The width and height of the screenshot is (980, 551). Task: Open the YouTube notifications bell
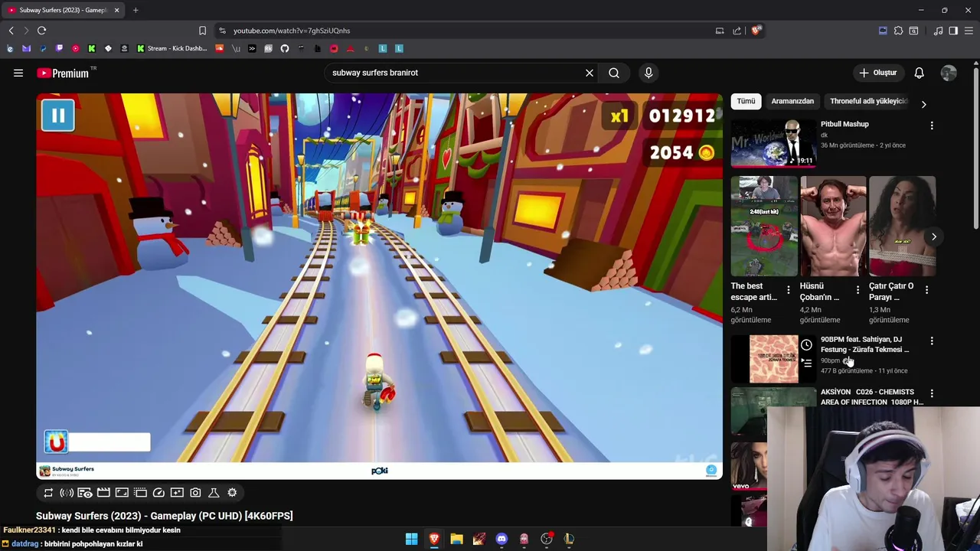tap(919, 73)
